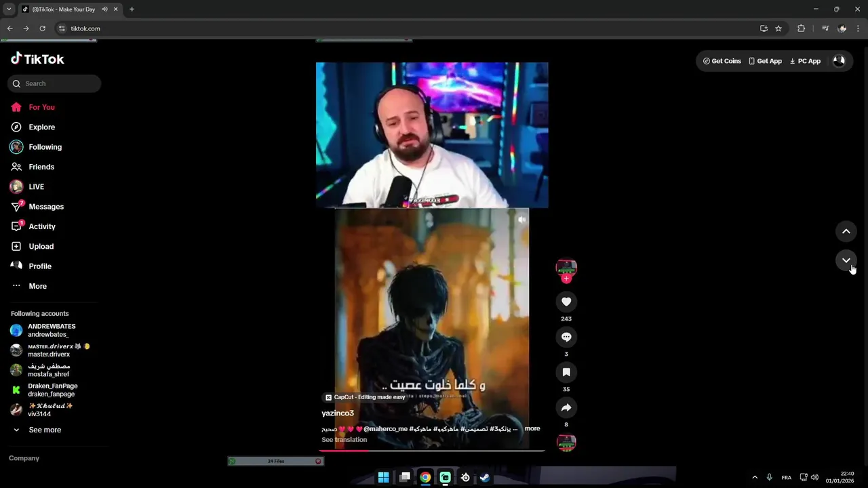This screenshot has width=868, height=488.
Task: Open the volume tray icon
Action: pyautogui.click(x=814, y=477)
